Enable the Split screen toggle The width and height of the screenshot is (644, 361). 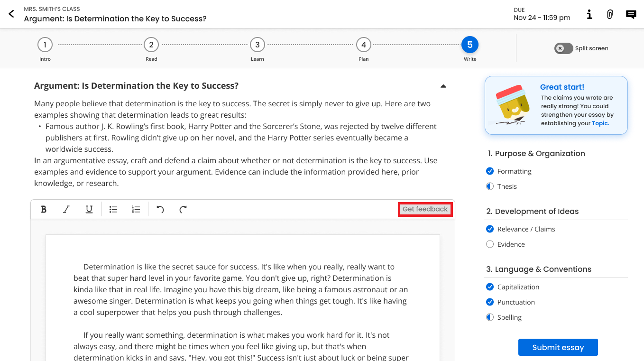pos(563,48)
